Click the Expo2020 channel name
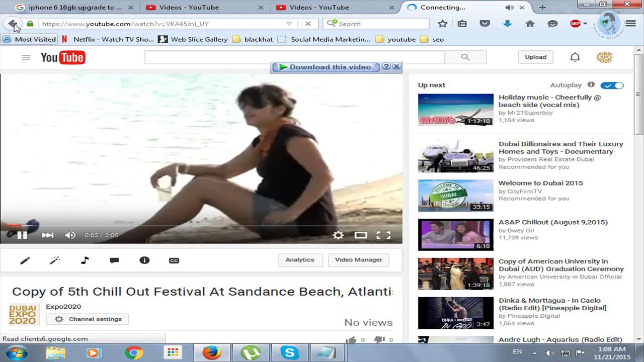 (x=63, y=307)
